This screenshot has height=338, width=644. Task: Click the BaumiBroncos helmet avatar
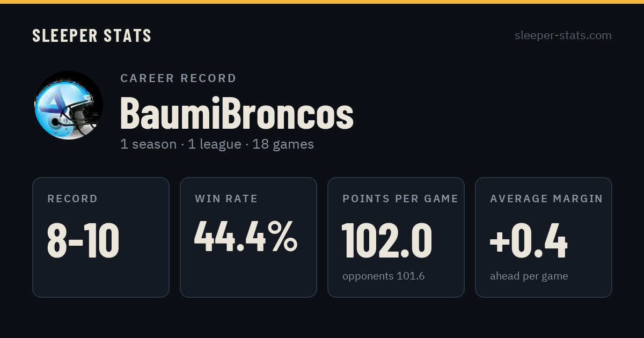pyautogui.click(x=69, y=105)
